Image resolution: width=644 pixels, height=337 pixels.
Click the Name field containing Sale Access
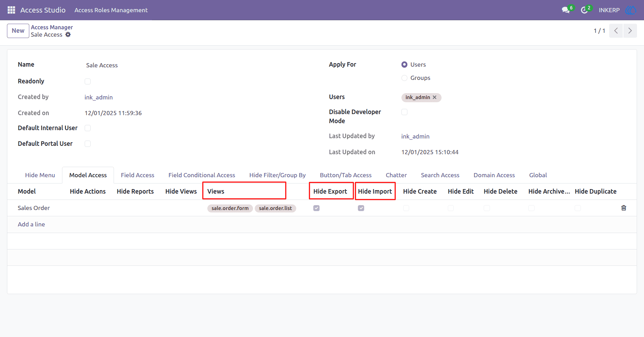[x=195, y=65]
